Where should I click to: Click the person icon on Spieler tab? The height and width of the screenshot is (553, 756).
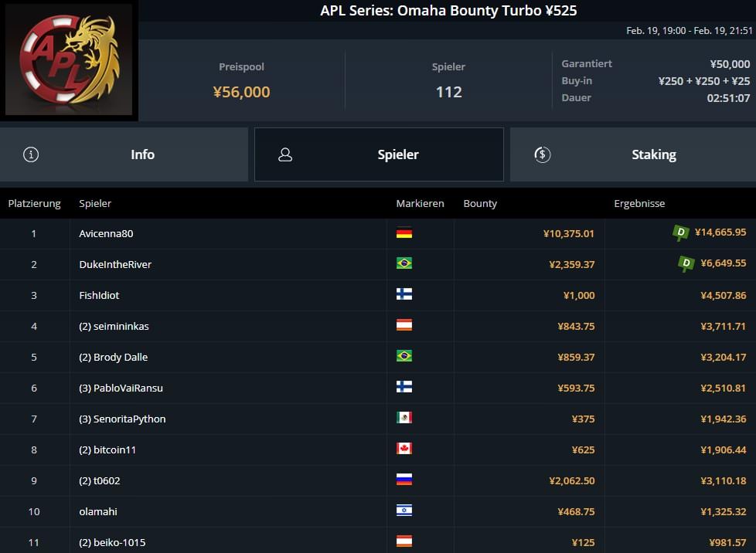(285, 154)
